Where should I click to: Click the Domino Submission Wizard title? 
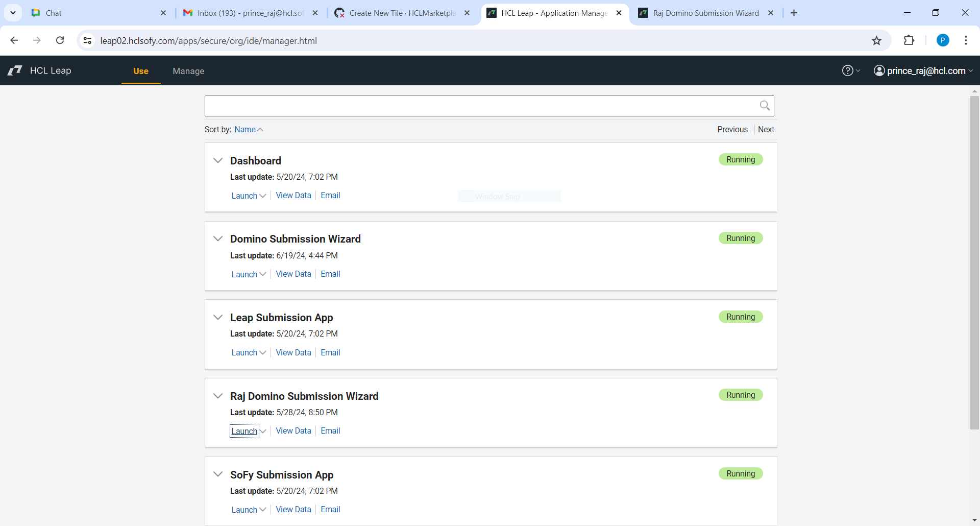pos(295,238)
